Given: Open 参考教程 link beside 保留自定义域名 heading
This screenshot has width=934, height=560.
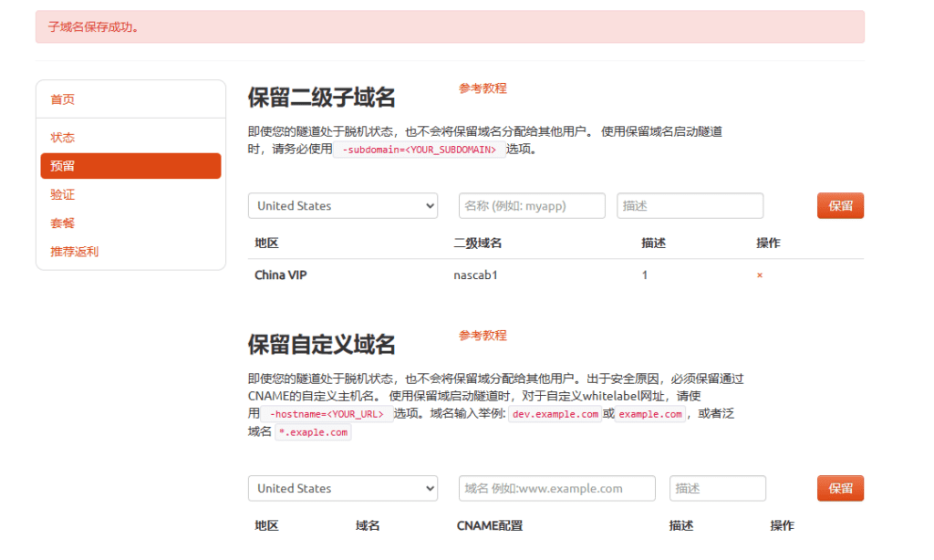Looking at the screenshot, I should tap(483, 336).
